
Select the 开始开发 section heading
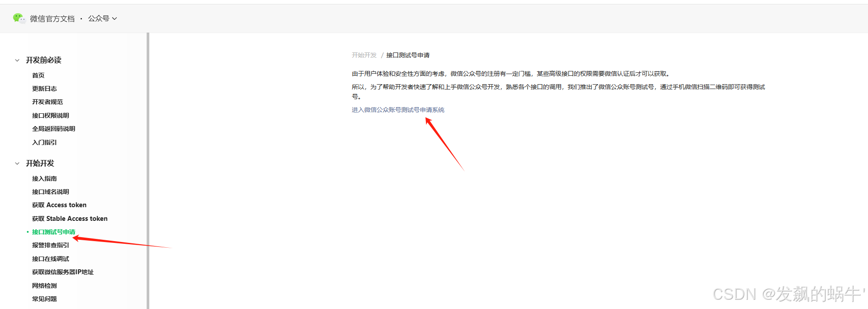(40, 163)
